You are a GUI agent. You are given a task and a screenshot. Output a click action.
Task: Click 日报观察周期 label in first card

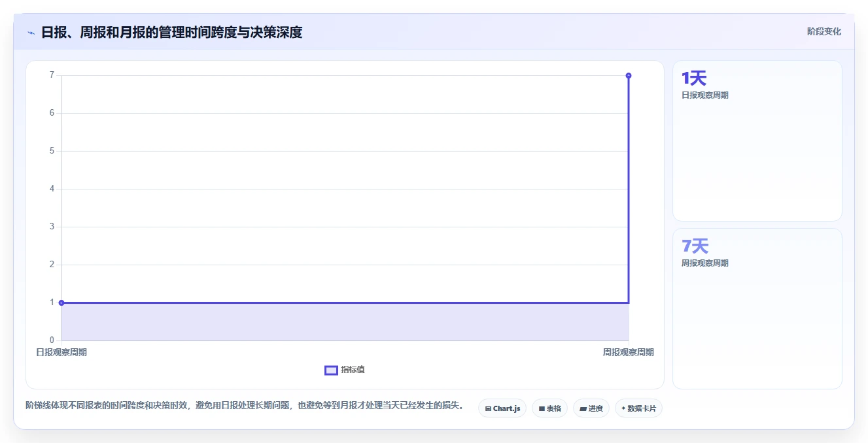(x=705, y=95)
